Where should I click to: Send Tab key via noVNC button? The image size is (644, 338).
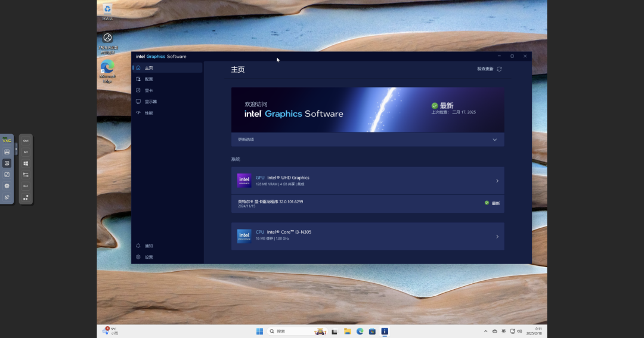click(x=26, y=175)
